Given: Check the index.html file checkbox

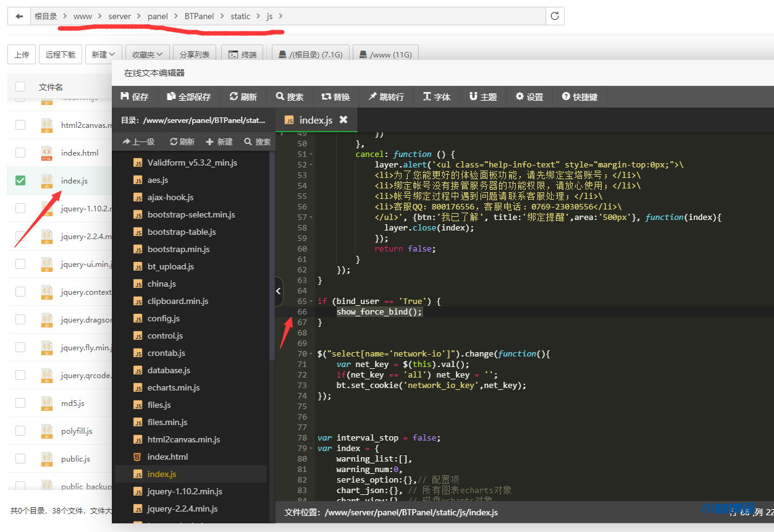Looking at the screenshot, I should 20,153.
